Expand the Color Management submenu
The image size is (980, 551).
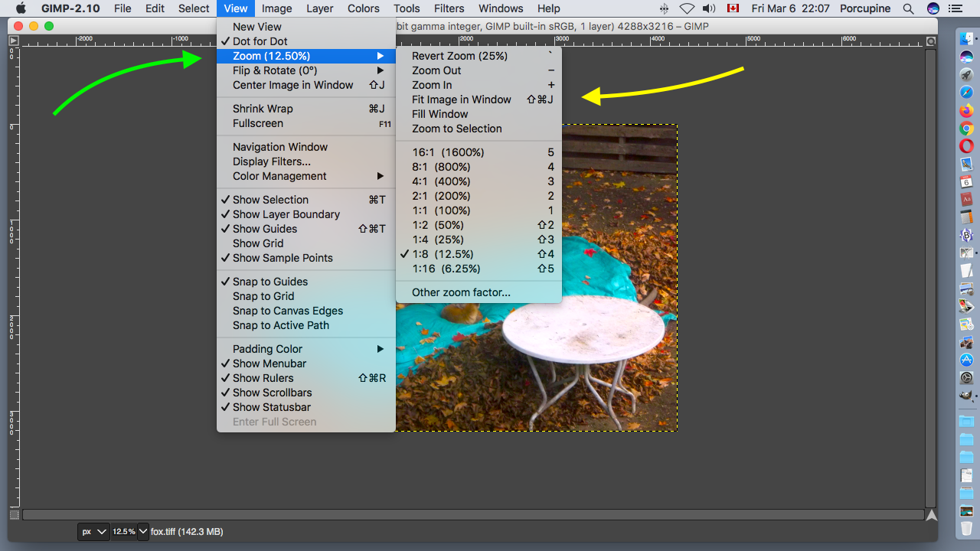[306, 176]
